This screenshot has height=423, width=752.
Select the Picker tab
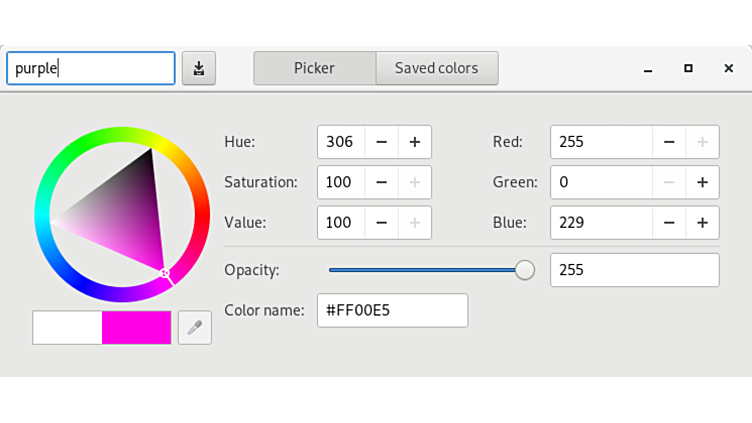pyautogui.click(x=314, y=68)
